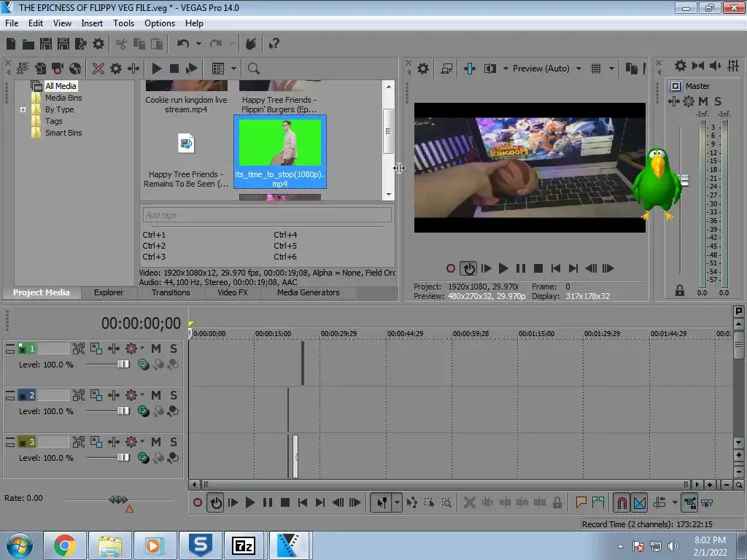The image size is (747, 560).
Task: Play from the preview window transport
Action: (x=503, y=268)
